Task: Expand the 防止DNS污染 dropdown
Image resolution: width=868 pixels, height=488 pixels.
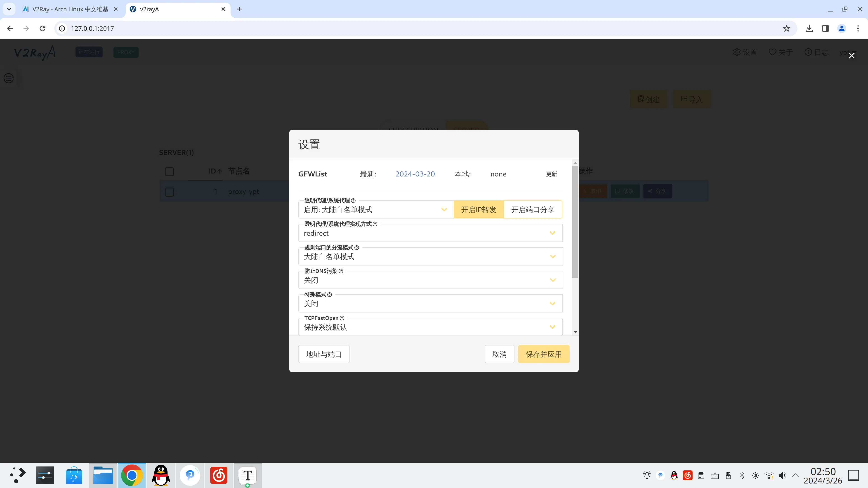Action: (x=430, y=280)
